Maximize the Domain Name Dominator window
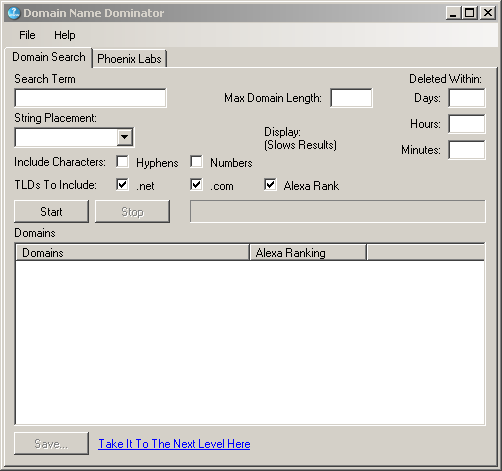Screen dimensions: 502x471 coord(470,13)
